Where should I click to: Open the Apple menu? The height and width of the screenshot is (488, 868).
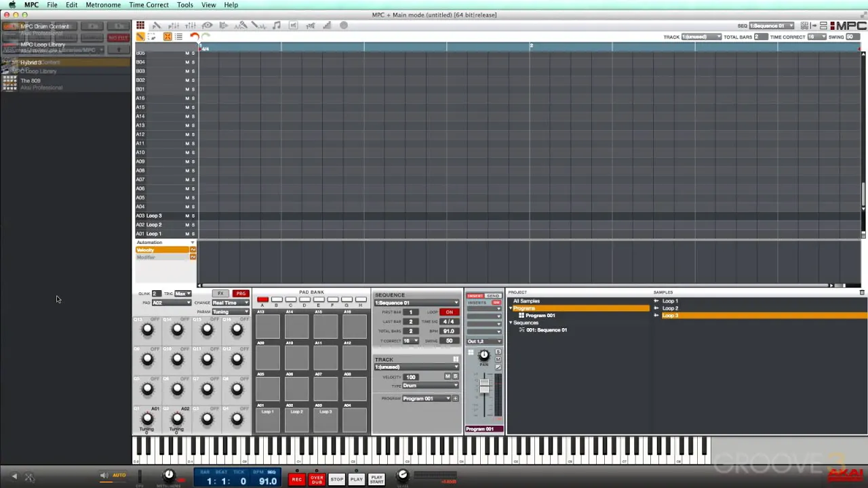pos(12,5)
